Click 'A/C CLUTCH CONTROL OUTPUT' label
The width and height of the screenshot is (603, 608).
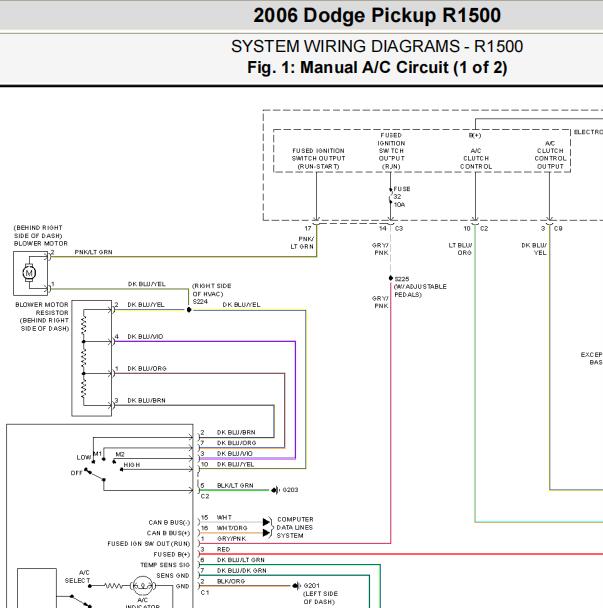(x=550, y=155)
